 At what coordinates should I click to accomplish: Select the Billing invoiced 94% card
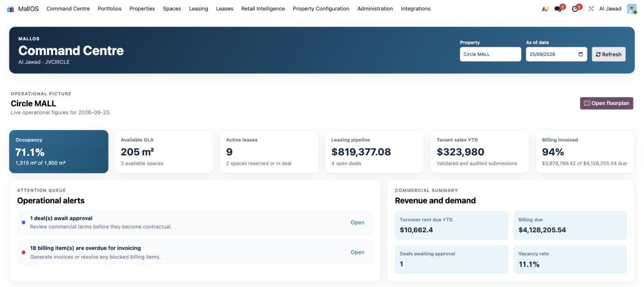[585, 152]
